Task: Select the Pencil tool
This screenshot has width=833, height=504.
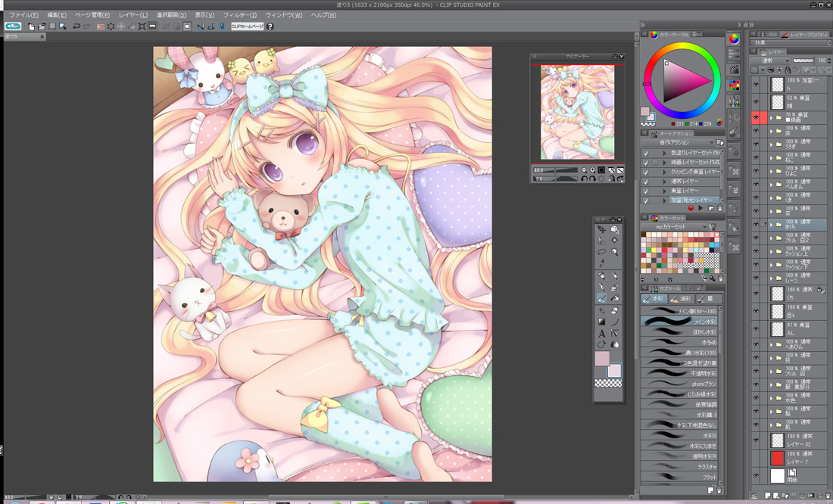Action: [615, 275]
